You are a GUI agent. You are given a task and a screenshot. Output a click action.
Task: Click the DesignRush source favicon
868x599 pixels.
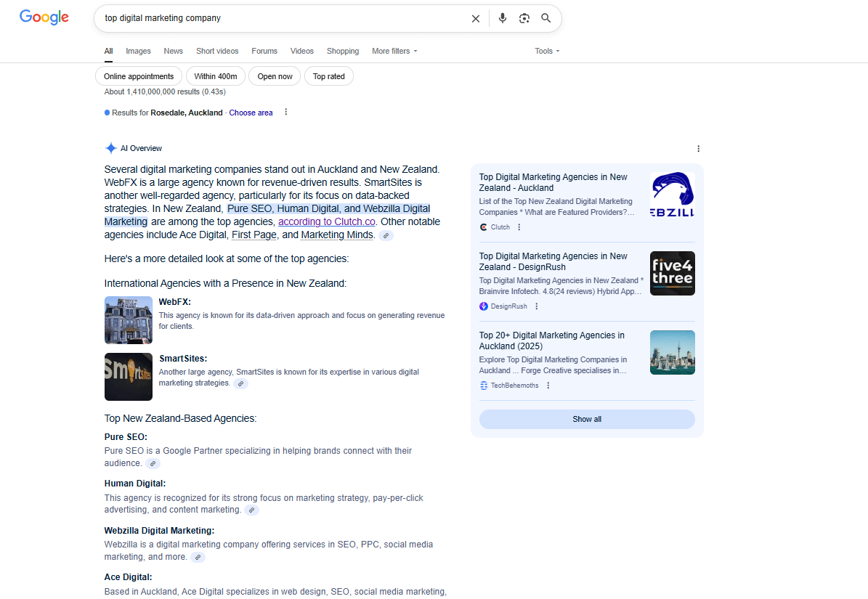tap(483, 306)
